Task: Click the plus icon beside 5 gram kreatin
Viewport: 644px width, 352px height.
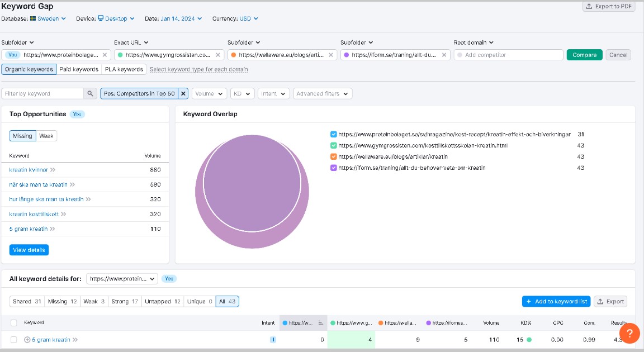Action: tap(27, 340)
